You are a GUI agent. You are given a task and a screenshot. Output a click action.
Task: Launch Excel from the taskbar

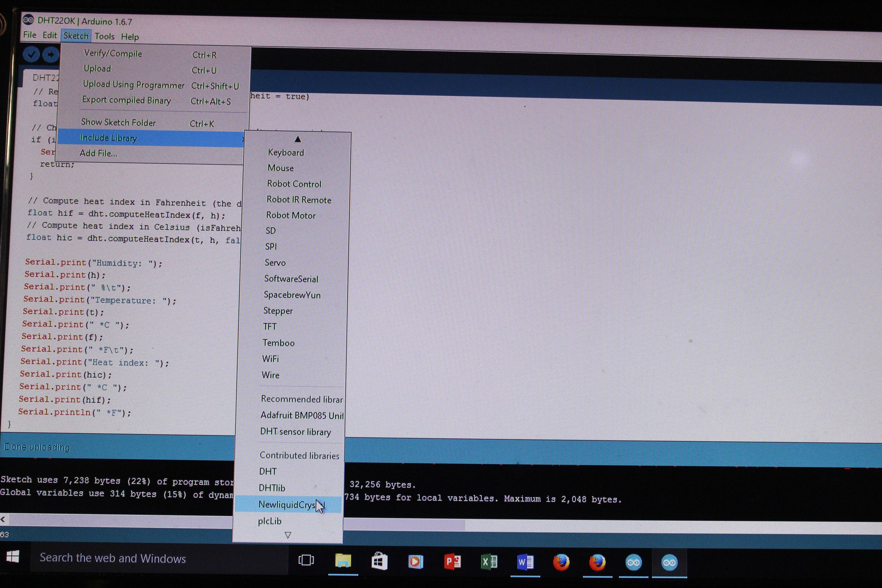point(489,562)
